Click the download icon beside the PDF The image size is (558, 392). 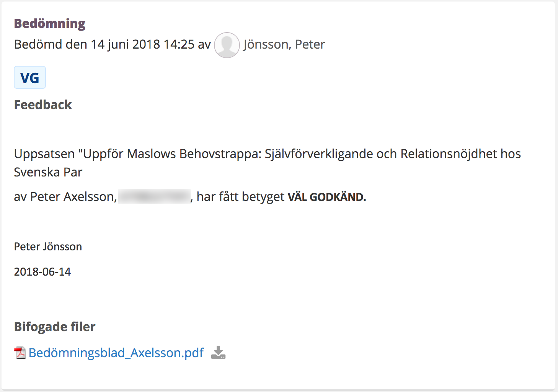point(218,352)
